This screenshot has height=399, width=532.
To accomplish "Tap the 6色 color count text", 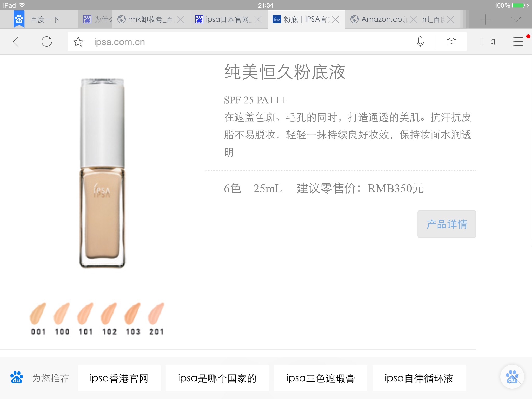I will [x=232, y=188].
